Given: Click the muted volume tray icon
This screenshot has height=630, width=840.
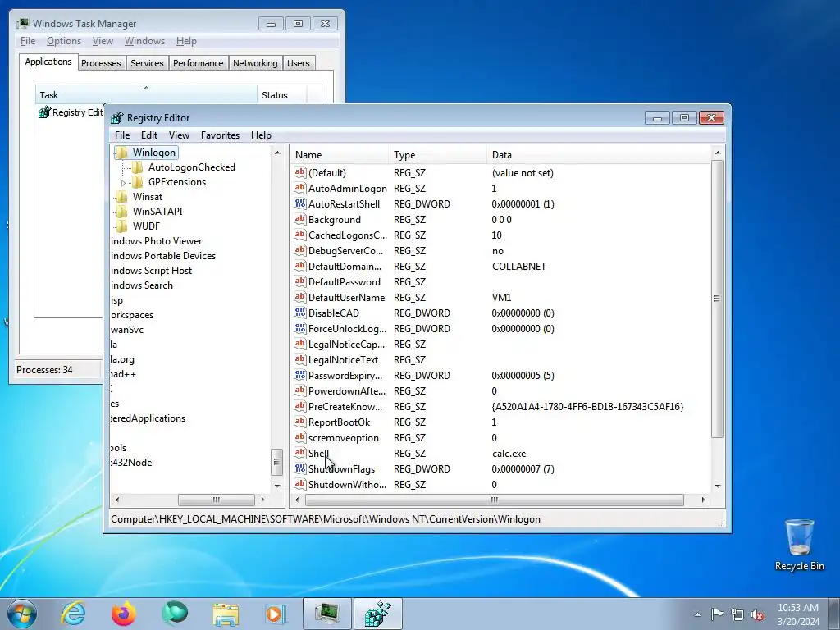Looking at the screenshot, I should click(x=757, y=614).
